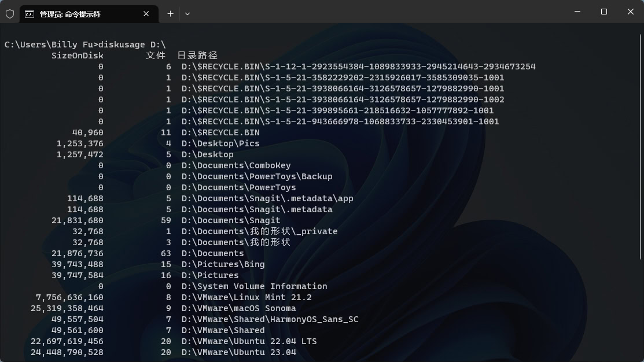Click the size value 1,253,376
This screenshot has height=362, width=644.
[x=80, y=143]
